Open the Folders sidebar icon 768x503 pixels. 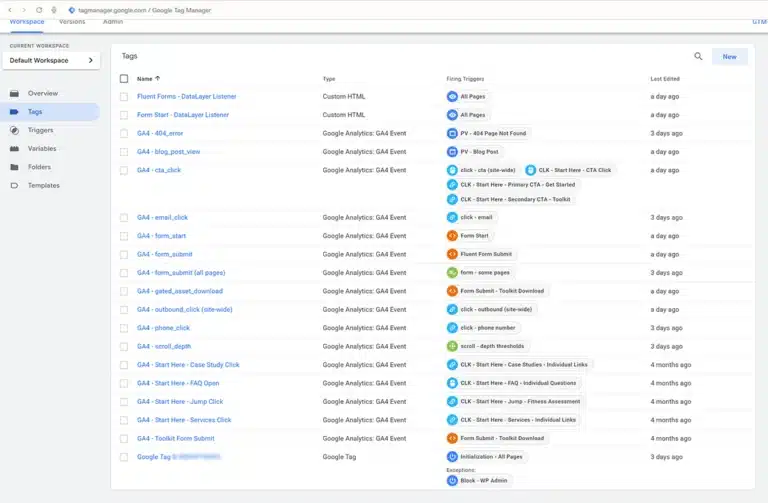(14, 167)
